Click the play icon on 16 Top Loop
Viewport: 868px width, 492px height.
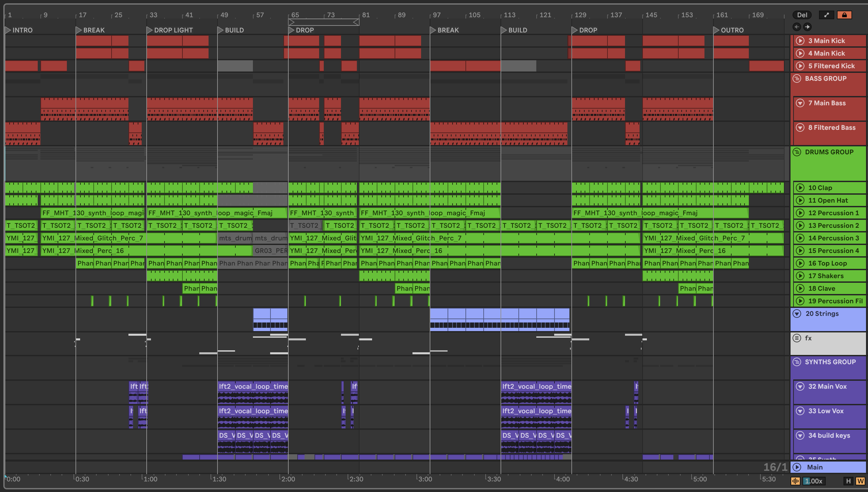pos(800,263)
